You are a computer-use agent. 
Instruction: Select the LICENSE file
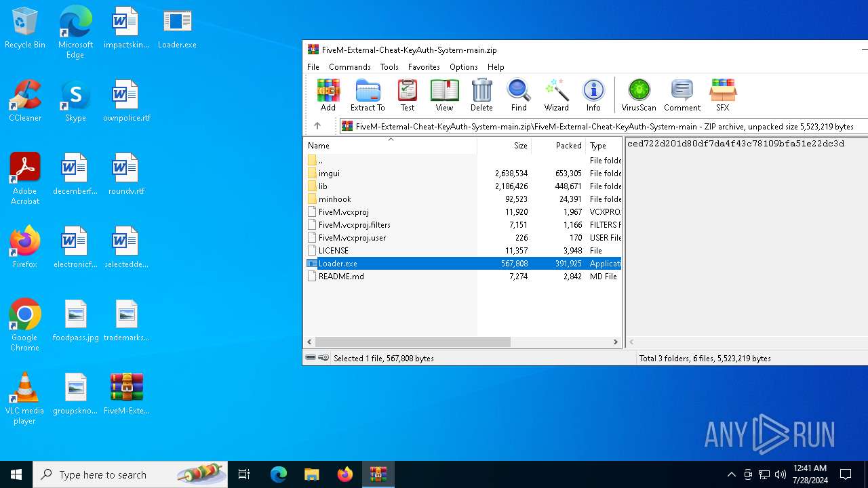(x=462, y=251)
